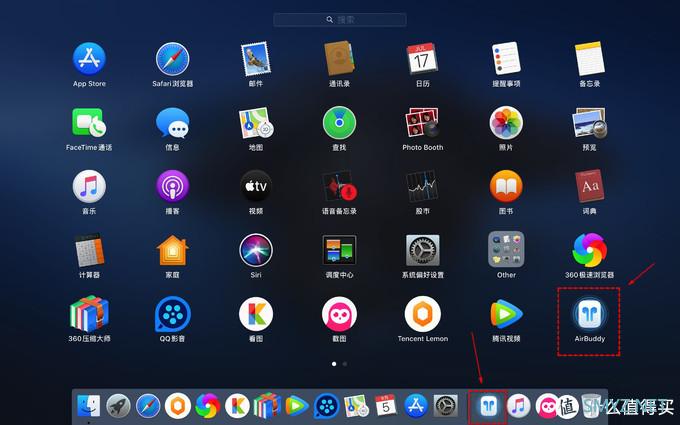Open Safari from the Dock
Viewport: 680px width, 425px height.
[x=148, y=406]
